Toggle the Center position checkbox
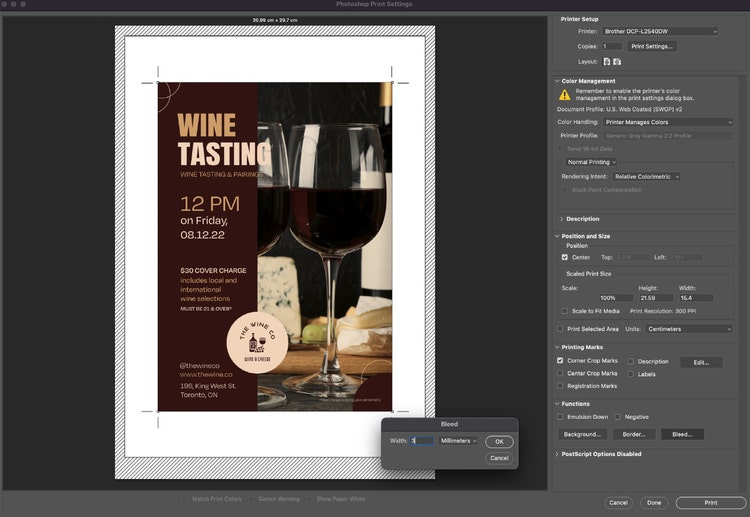The width and height of the screenshot is (750, 517). 565,257
